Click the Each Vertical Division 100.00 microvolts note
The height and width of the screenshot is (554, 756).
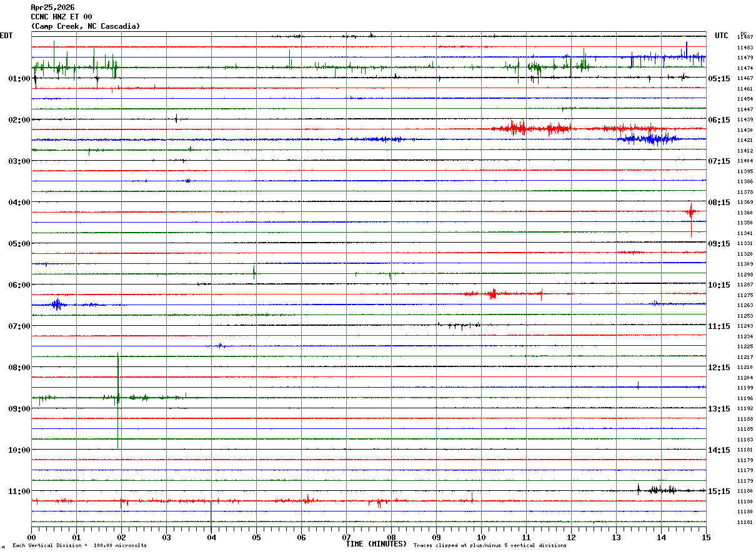tap(79, 546)
